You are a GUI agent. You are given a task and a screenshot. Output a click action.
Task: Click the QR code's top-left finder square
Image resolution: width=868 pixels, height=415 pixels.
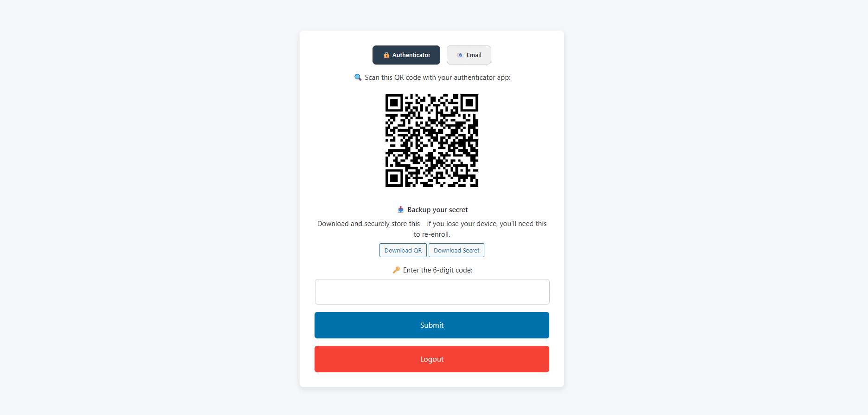click(394, 103)
